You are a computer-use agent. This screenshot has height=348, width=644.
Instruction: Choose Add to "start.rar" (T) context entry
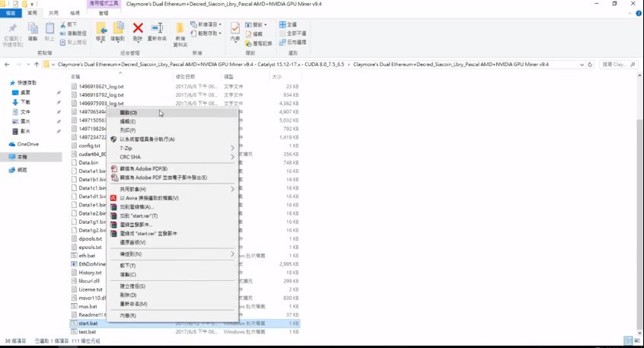(173, 216)
